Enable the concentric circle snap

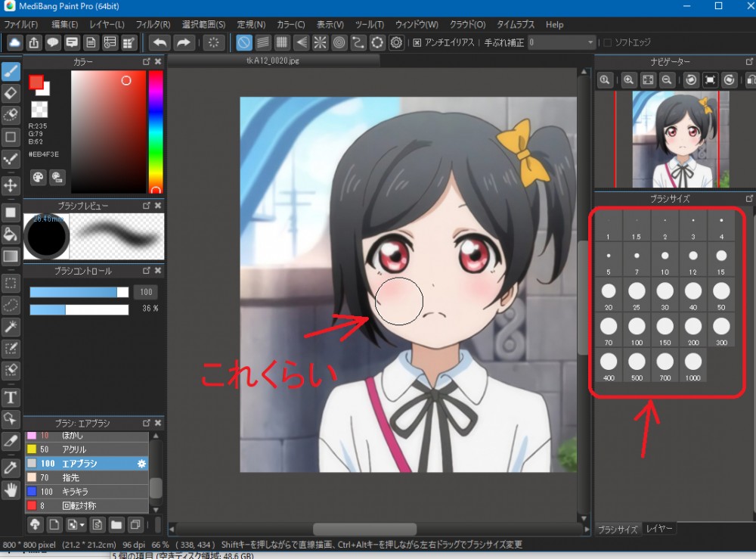click(339, 42)
